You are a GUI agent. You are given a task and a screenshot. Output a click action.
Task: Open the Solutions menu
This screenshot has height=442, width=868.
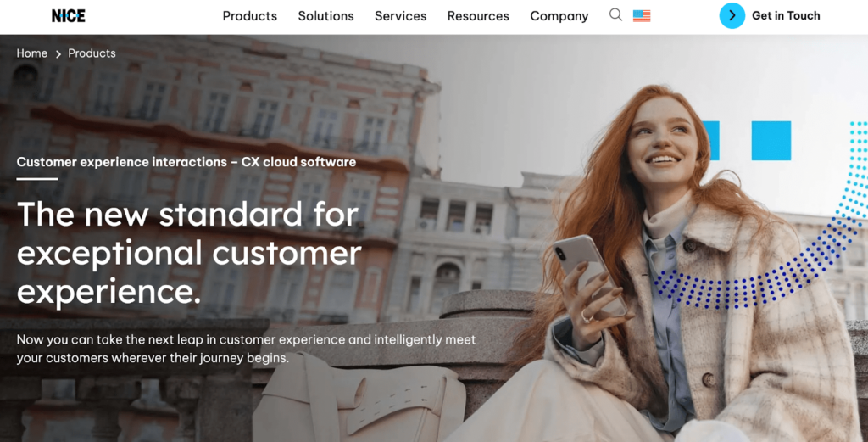(x=325, y=16)
